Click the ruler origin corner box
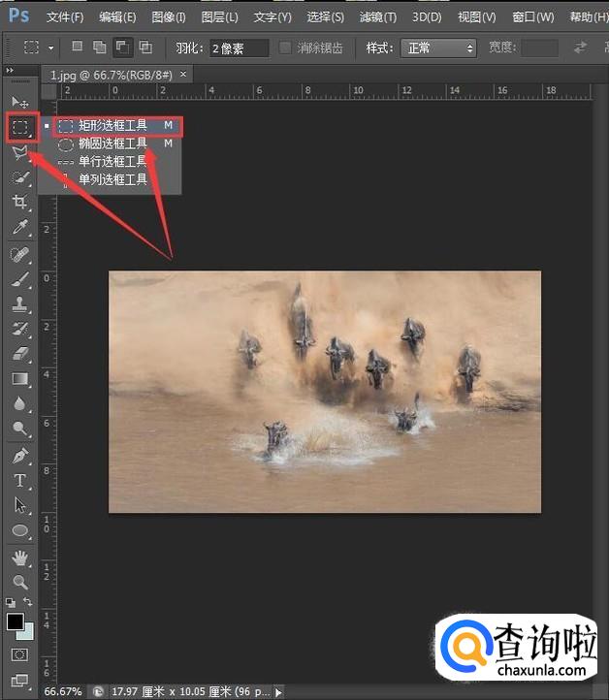The width and height of the screenshot is (609, 700). click(48, 91)
